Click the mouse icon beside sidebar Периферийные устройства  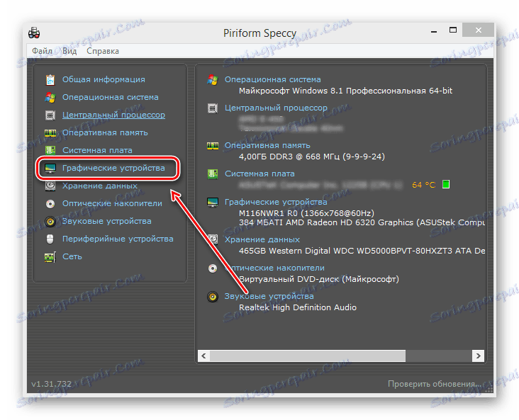click(50, 239)
